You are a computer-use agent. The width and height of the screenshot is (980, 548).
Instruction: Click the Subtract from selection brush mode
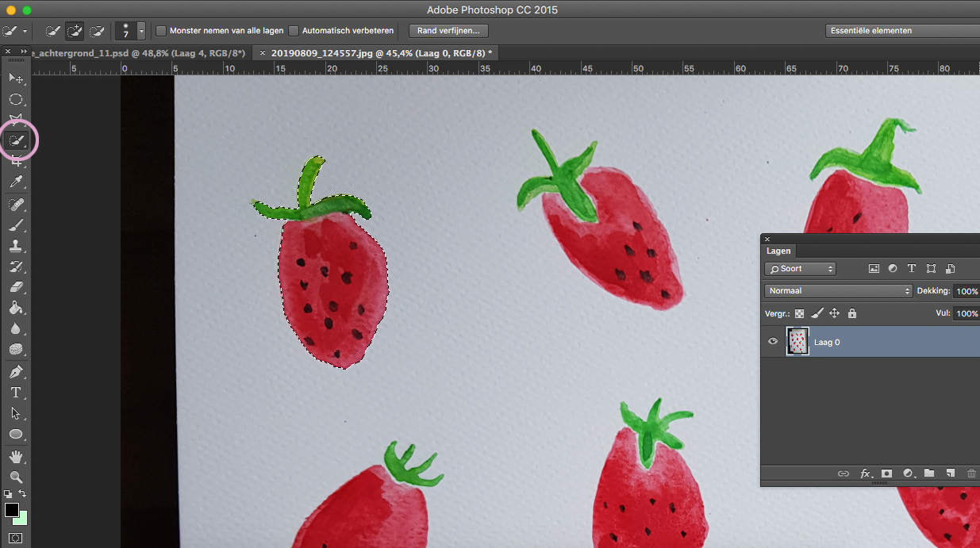point(97,31)
